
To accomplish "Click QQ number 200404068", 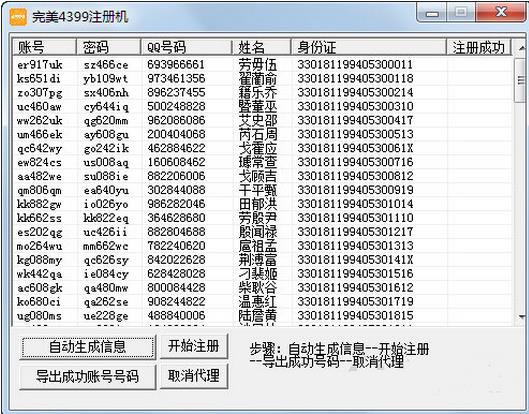I will click(x=176, y=134).
